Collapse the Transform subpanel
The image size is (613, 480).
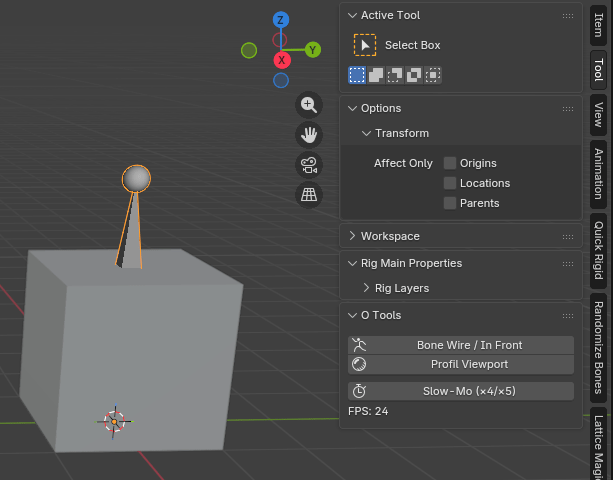(401, 133)
